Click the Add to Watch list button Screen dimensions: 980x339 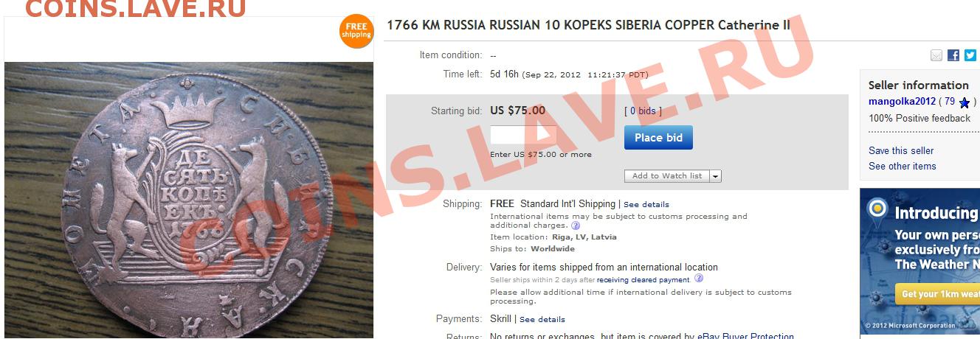pos(667,176)
